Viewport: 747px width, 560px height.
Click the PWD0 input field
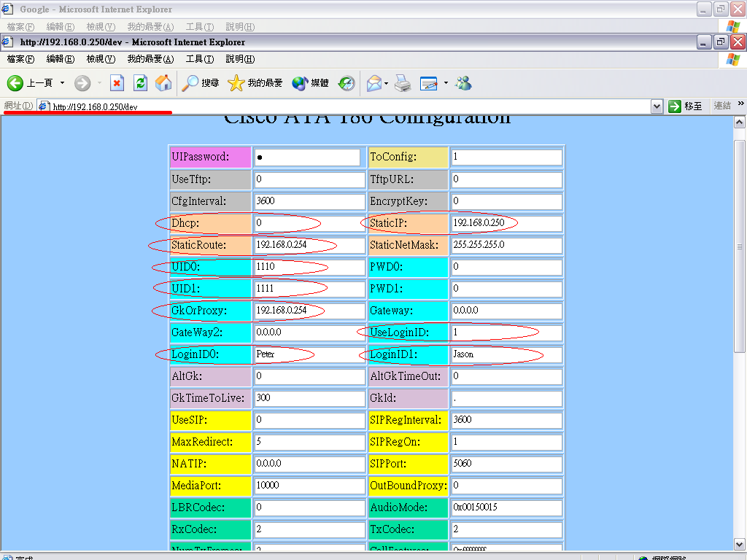coord(506,267)
